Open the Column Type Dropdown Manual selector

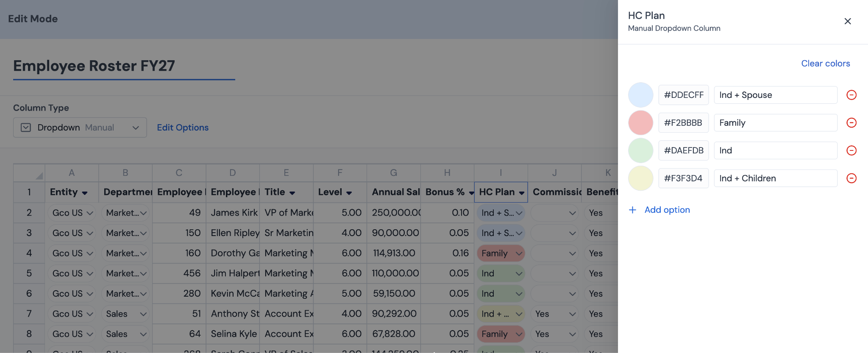click(x=80, y=128)
